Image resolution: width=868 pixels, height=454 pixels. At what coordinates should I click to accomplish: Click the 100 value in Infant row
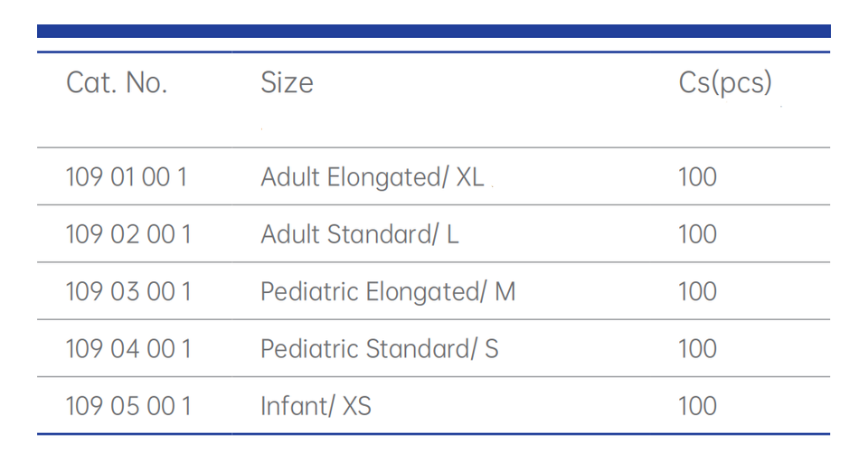click(697, 406)
